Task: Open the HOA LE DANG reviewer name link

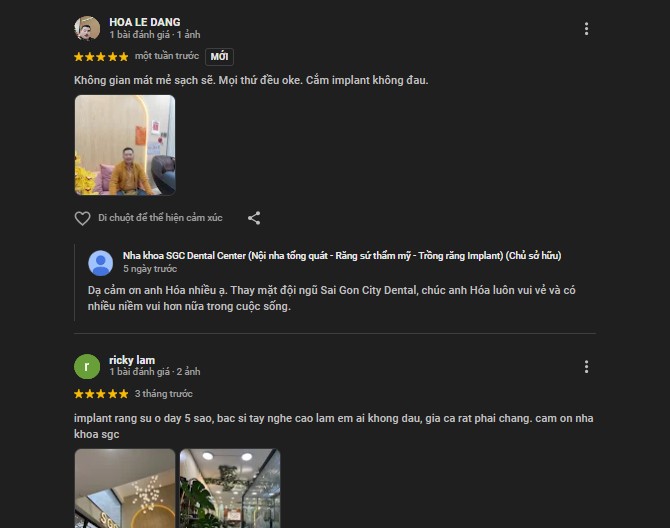Action: tap(144, 22)
